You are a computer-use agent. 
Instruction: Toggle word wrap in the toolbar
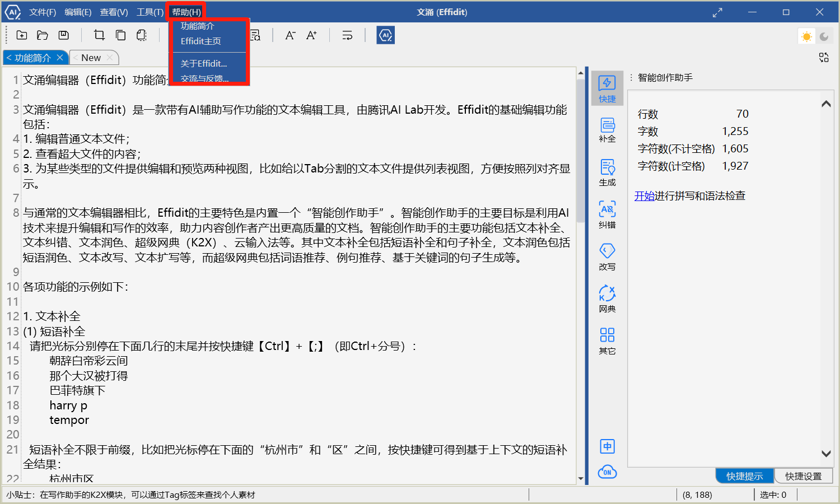click(x=347, y=35)
